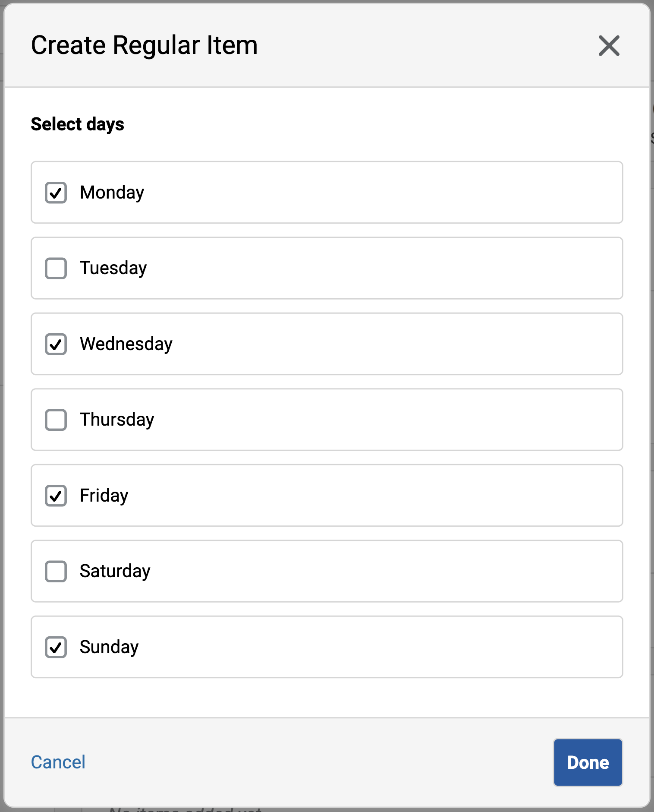
Task: Check the Saturday checkbox
Action: (x=56, y=571)
